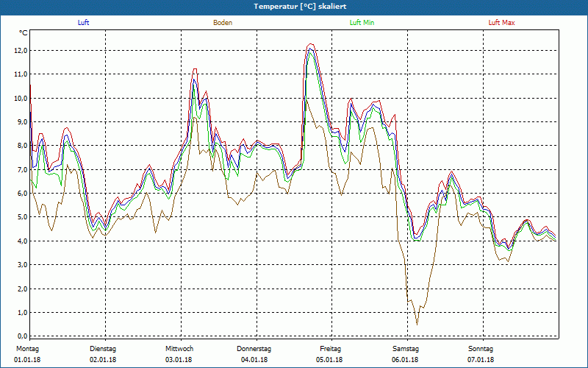
Task: Click the 'Luft Max' legend label
Action: point(501,23)
